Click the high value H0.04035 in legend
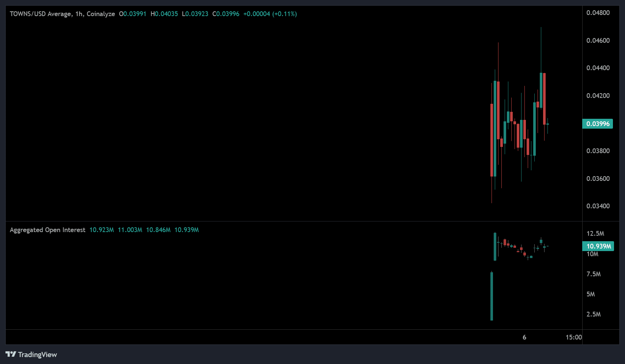Viewport: 625px width, 364px height. point(164,14)
